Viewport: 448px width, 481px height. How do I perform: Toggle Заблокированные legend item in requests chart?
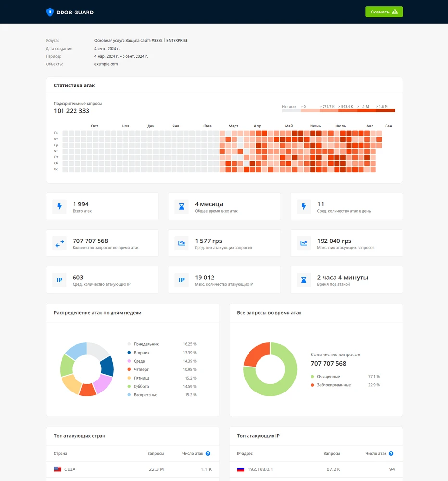pos(334,385)
